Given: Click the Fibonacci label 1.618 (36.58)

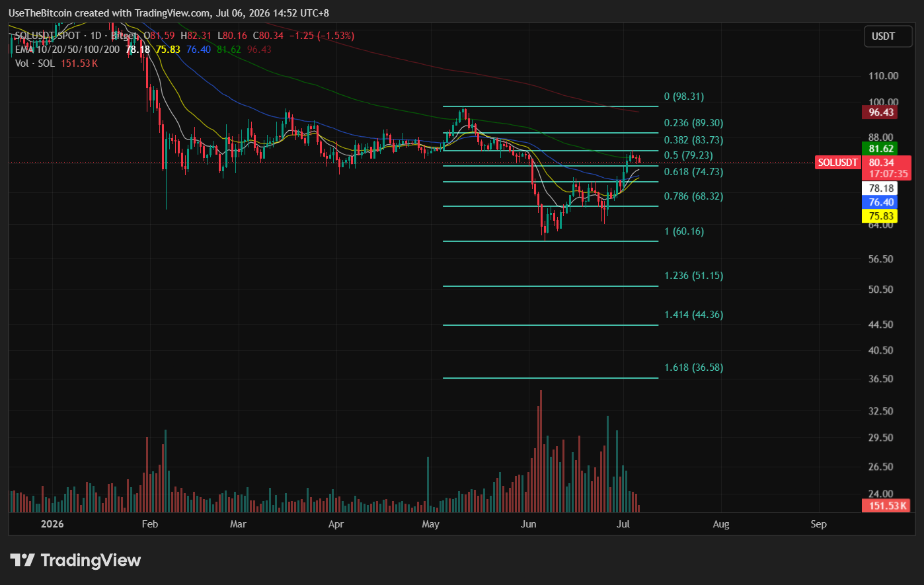Looking at the screenshot, I should point(693,368).
